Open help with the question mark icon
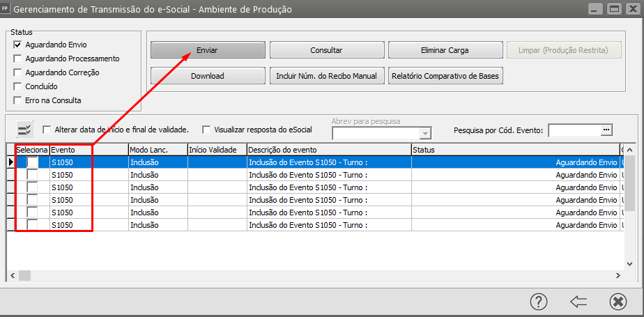Viewport: 644px width, 317px height. tap(539, 302)
